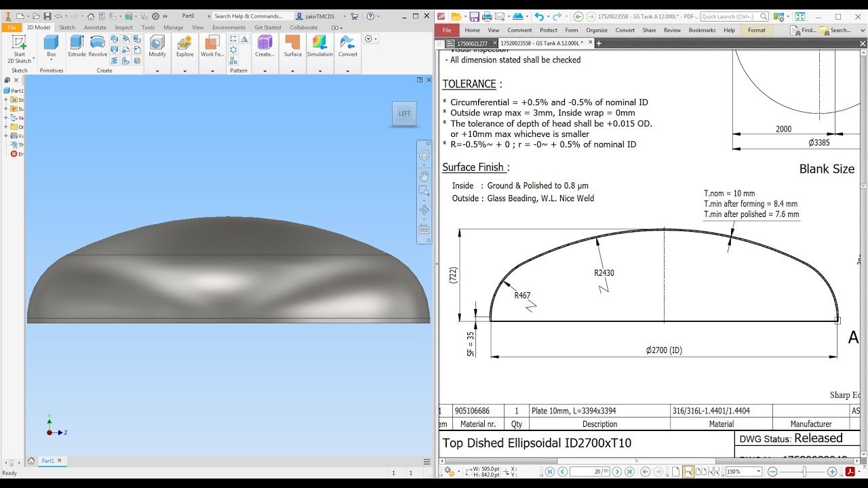Open the Surface panel button
868x488 pixels.
pyautogui.click(x=293, y=46)
